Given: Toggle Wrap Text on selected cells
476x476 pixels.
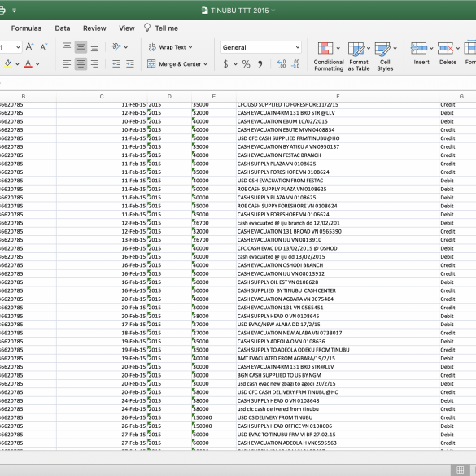Looking at the screenshot, I should (x=170, y=47).
